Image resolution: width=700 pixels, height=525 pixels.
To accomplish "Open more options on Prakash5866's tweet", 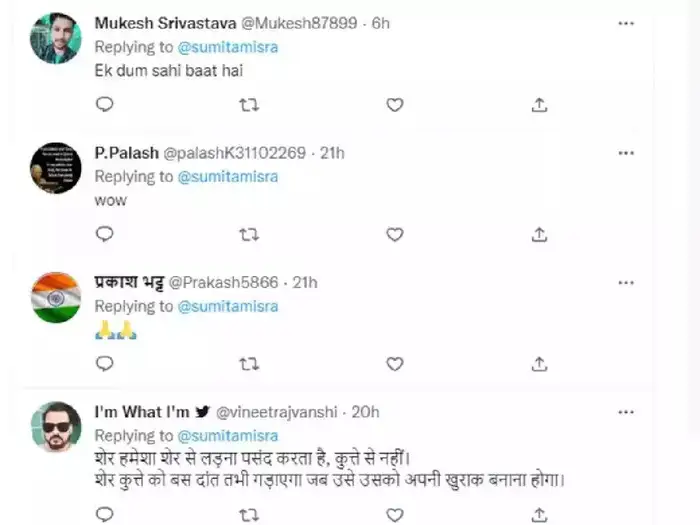I will pyautogui.click(x=626, y=282).
